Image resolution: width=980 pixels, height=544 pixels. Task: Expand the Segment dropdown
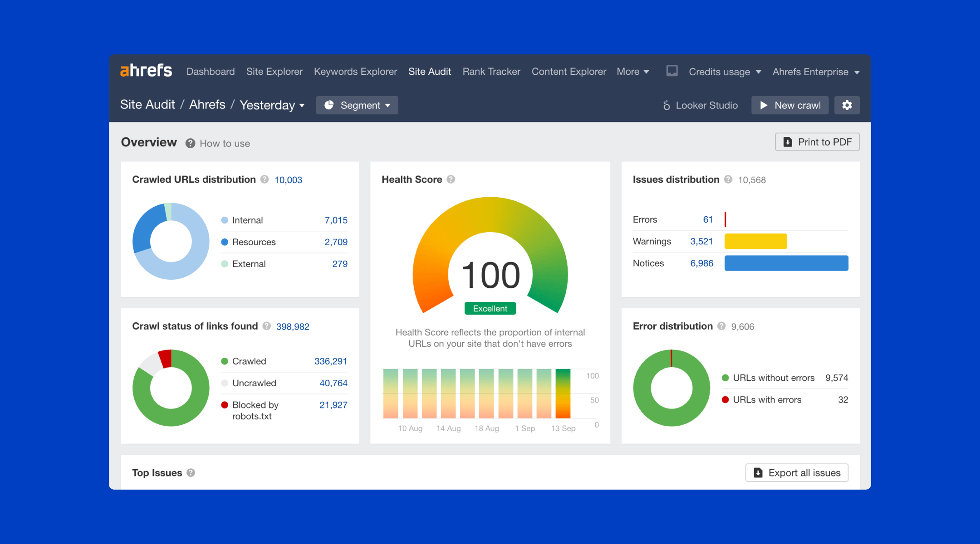pos(357,105)
